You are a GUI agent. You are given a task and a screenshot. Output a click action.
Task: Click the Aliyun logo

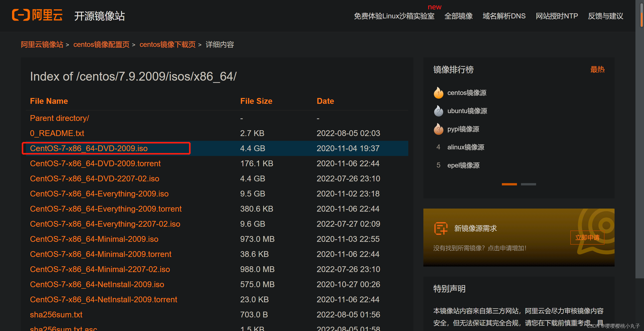(37, 15)
